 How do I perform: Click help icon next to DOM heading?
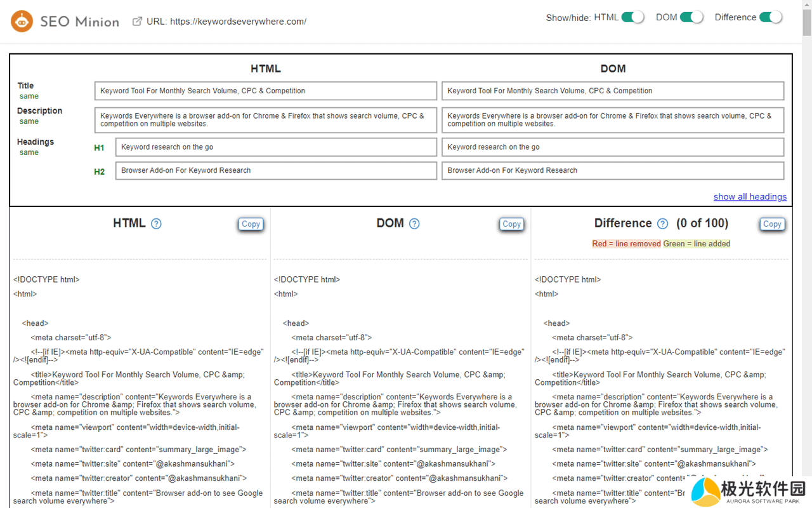(414, 224)
